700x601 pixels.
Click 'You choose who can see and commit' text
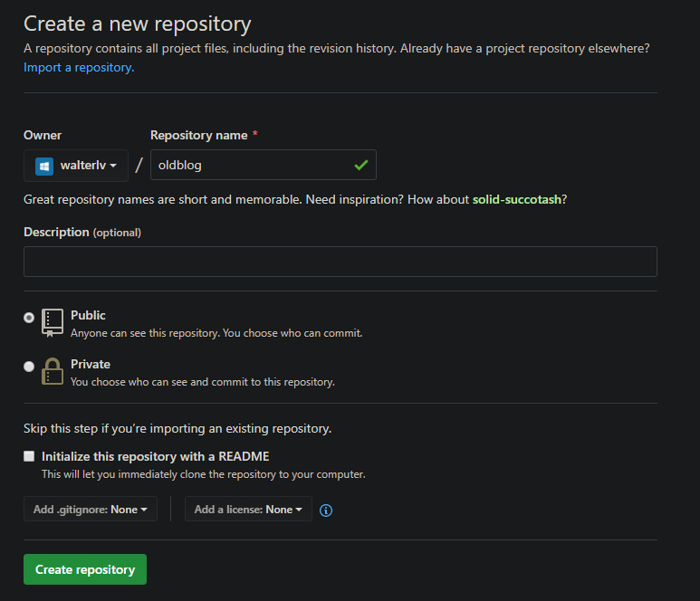[203, 382]
